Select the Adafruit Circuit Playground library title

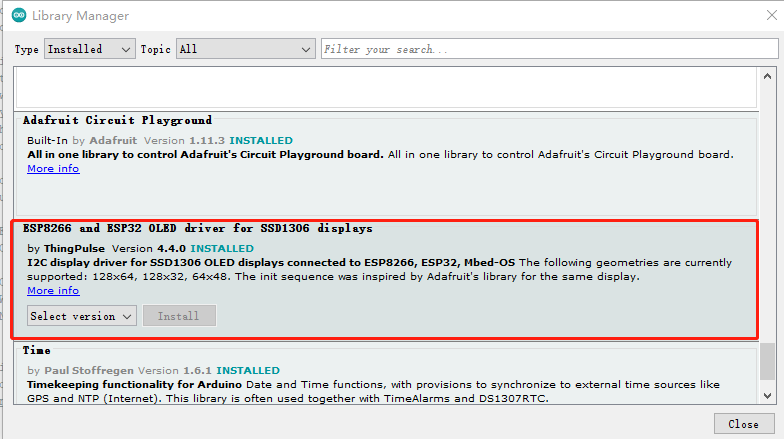pyautogui.click(x=117, y=120)
